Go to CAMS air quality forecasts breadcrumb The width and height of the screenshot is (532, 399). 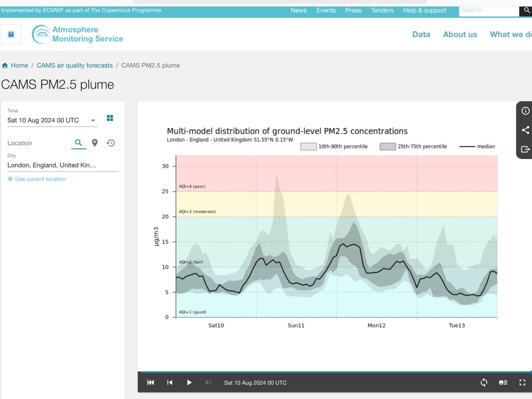click(75, 65)
